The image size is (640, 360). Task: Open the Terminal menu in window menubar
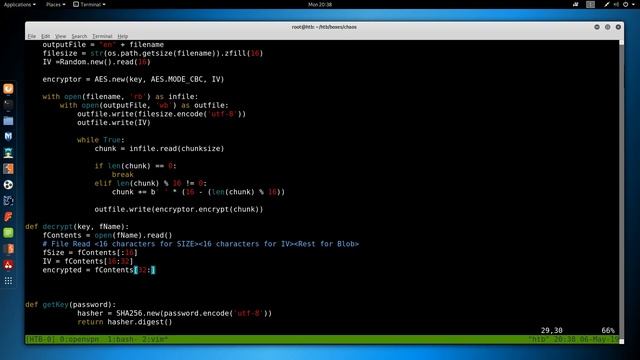coord(102,36)
